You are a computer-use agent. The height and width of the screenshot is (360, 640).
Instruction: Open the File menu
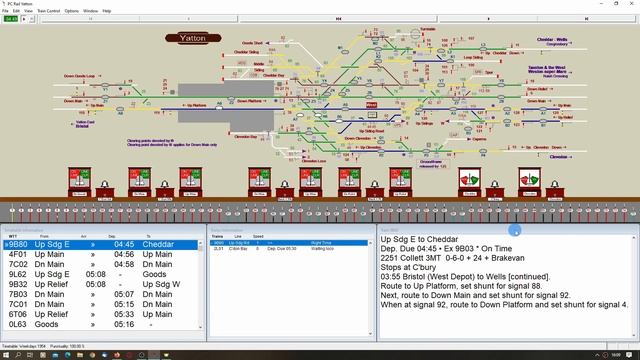5,11
